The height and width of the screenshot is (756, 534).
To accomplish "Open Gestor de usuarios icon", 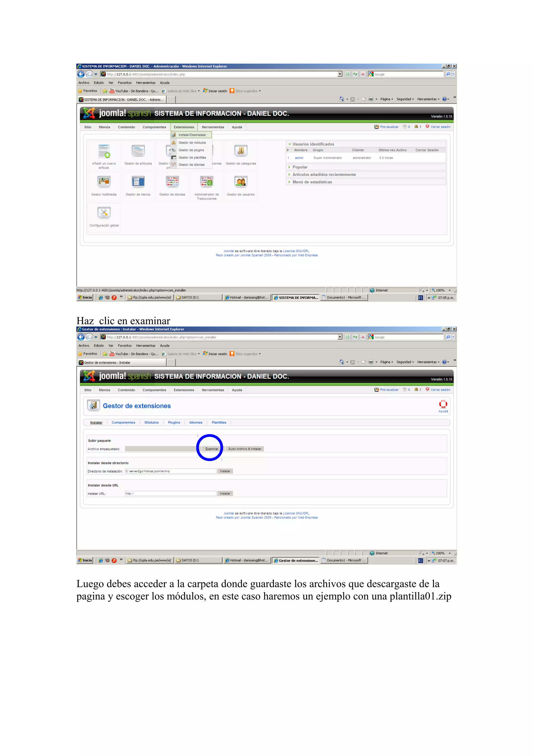I will (x=241, y=181).
